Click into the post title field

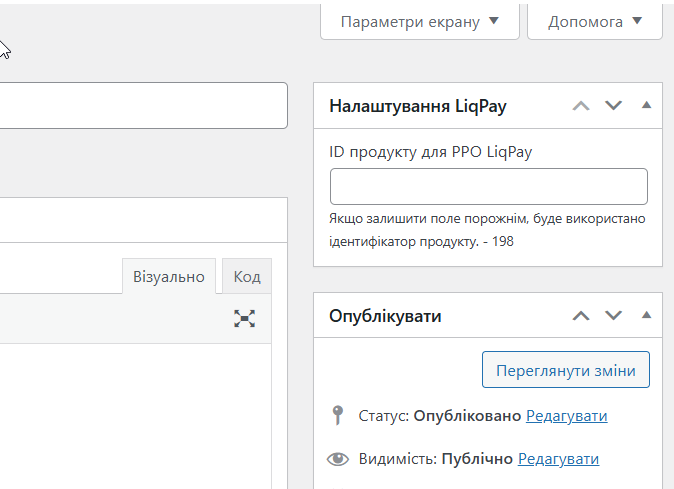140,105
